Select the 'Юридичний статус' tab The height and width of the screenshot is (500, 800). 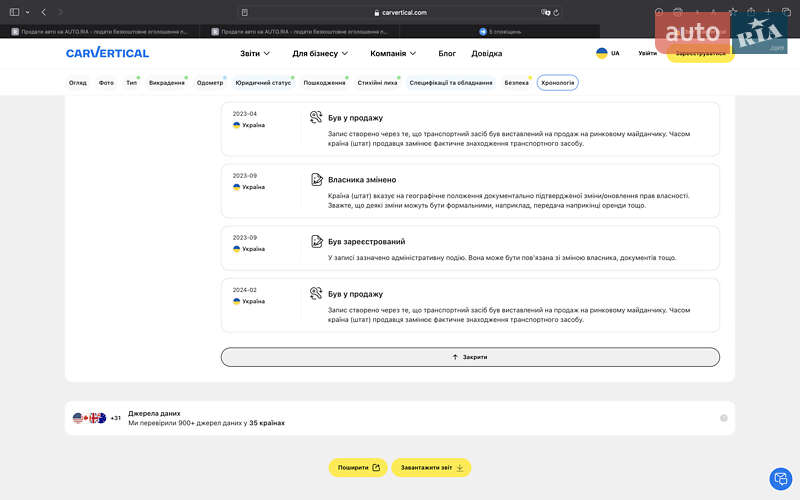click(x=262, y=83)
